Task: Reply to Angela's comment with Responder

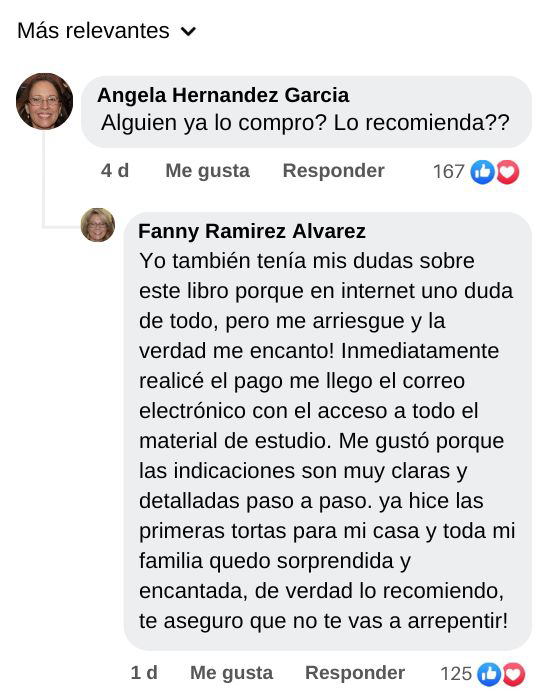Action: click(333, 171)
